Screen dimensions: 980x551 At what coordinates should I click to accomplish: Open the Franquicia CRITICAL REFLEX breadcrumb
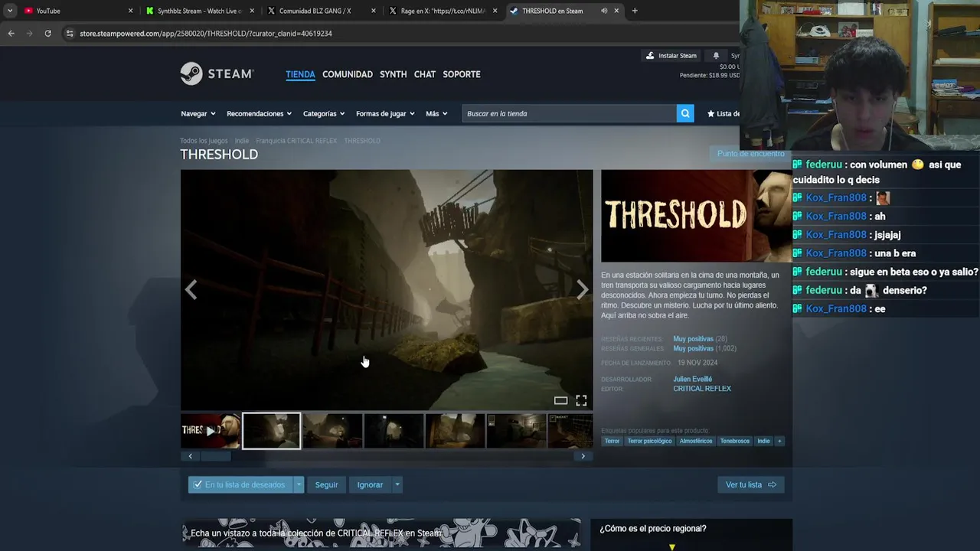point(296,141)
